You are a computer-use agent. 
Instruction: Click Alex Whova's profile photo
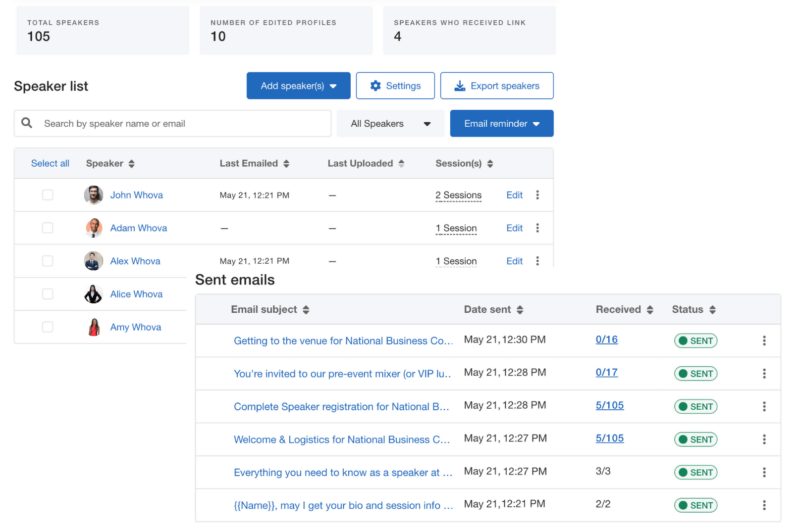pyautogui.click(x=94, y=261)
